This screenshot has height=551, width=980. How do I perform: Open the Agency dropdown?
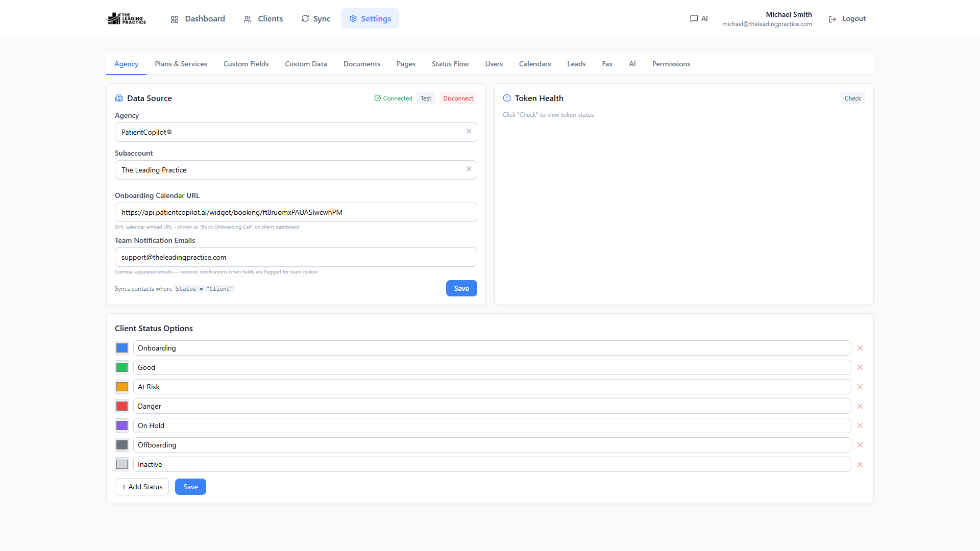point(296,132)
